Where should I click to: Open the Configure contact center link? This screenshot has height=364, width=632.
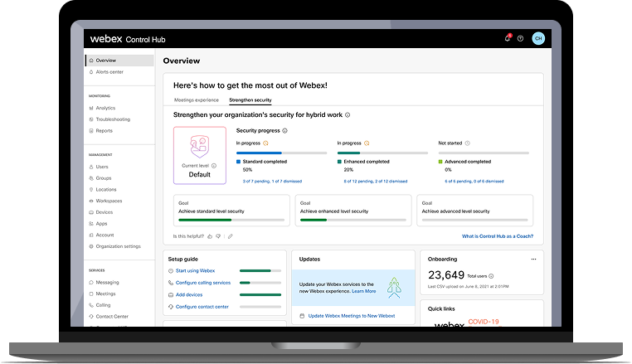click(202, 307)
